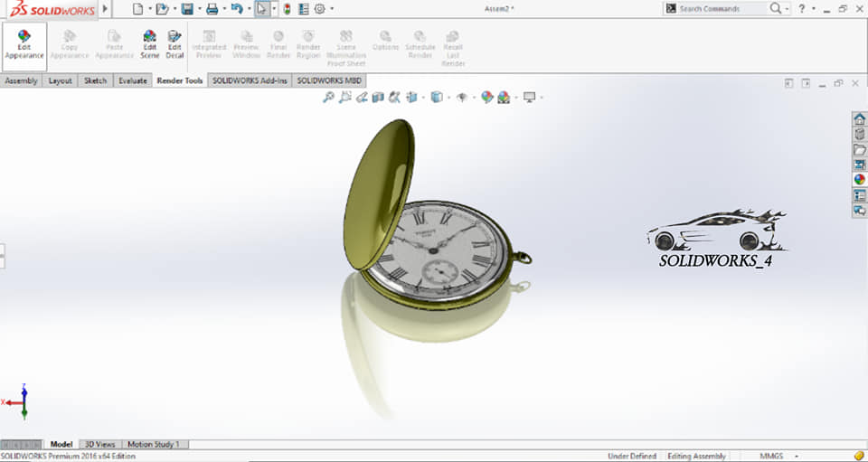Click the View Orientation cube icon
868x462 pixels.
412,98
